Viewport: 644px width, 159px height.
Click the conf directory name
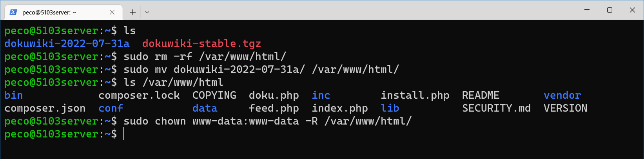tap(111, 108)
